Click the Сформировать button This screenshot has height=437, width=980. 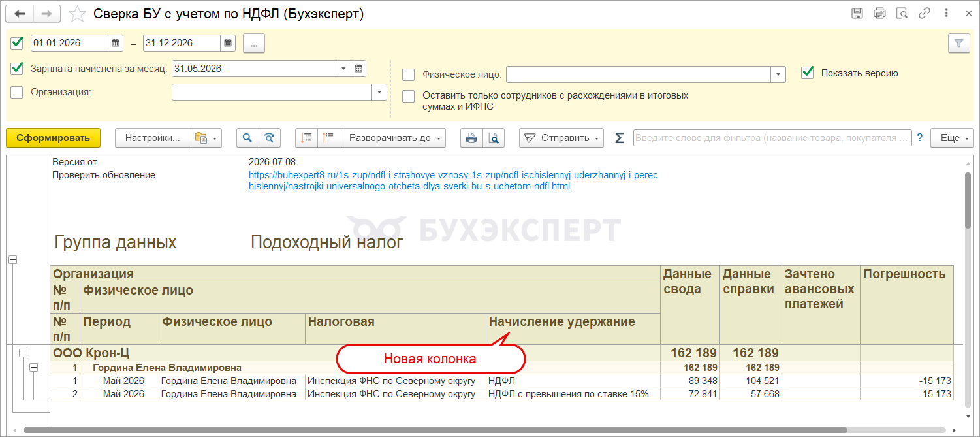53,138
